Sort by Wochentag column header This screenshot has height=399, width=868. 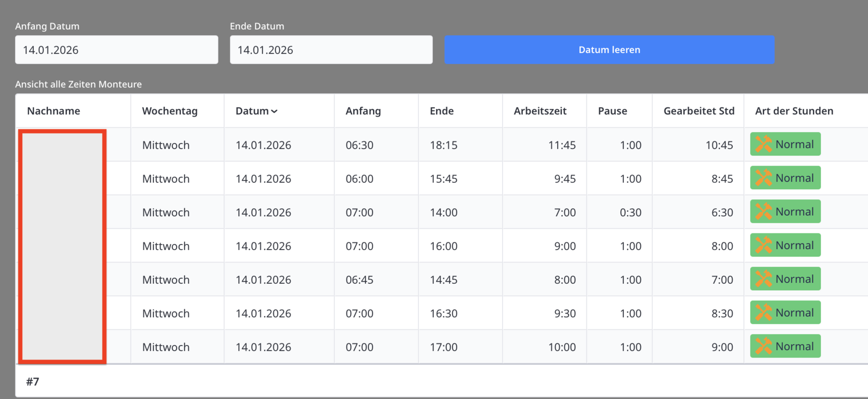coord(170,111)
